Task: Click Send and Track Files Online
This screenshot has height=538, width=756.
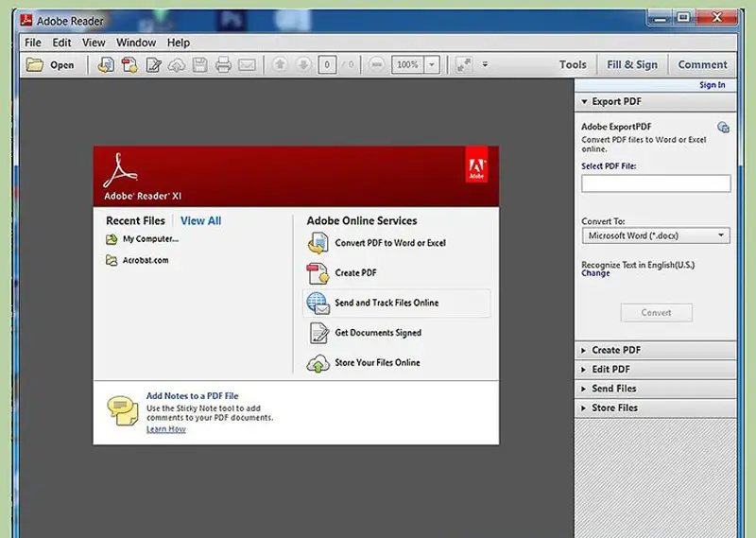Action: click(x=387, y=303)
